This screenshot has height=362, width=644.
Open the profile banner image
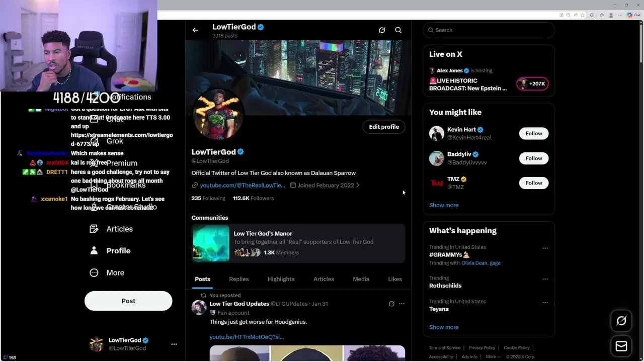(x=298, y=78)
